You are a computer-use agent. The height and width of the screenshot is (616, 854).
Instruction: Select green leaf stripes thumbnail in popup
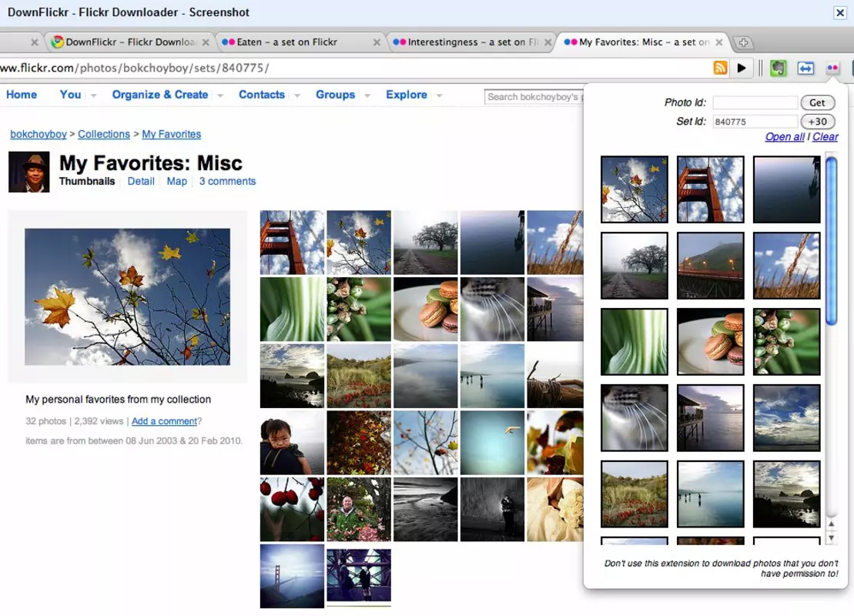pos(634,342)
